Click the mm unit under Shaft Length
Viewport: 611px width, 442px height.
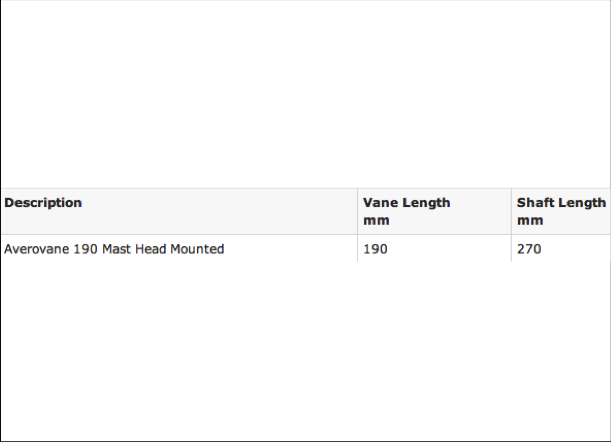pos(530,221)
